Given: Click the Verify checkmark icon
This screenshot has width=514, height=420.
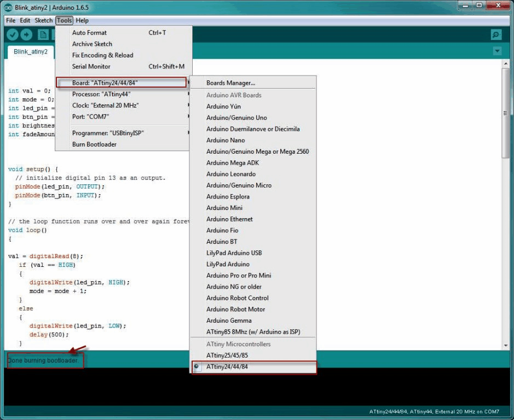Looking at the screenshot, I should pos(13,34).
